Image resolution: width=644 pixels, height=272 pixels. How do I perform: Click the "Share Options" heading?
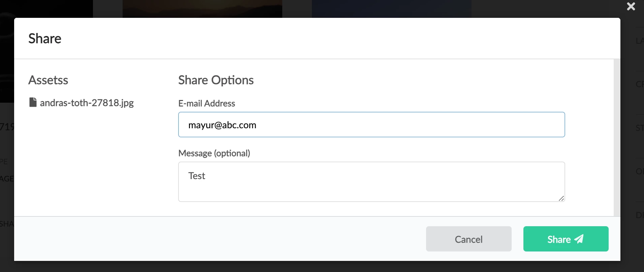click(x=216, y=80)
